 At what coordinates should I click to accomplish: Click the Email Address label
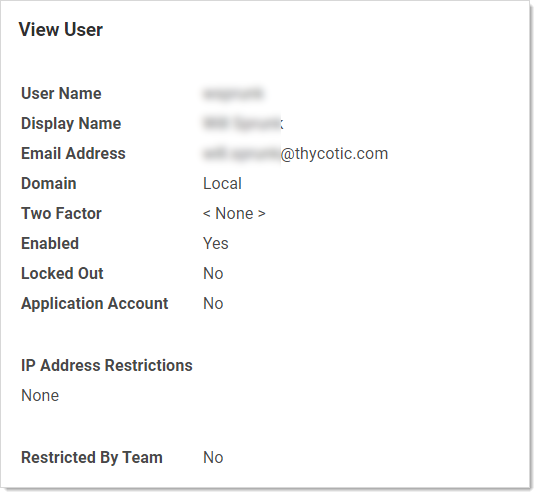pos(73,153)
